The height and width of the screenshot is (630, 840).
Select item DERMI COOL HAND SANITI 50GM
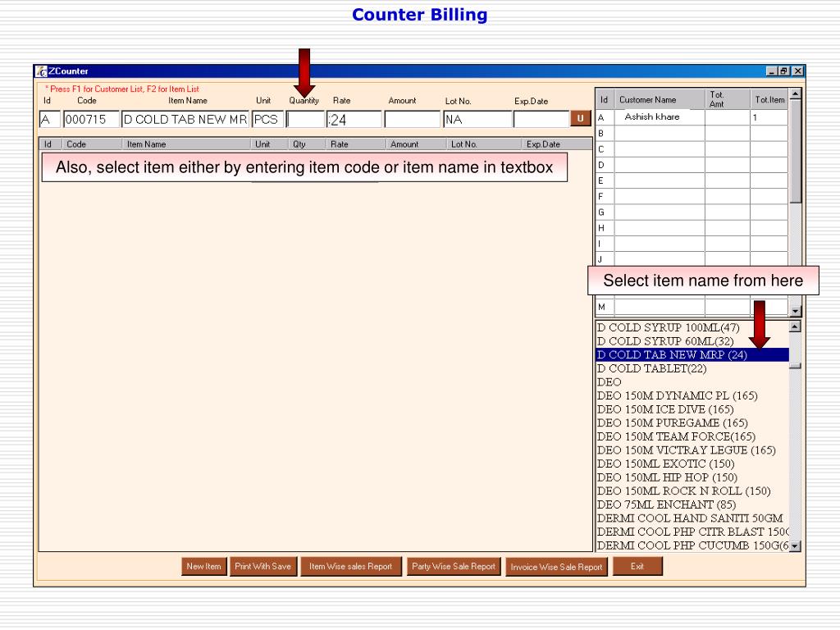point(692,518)
